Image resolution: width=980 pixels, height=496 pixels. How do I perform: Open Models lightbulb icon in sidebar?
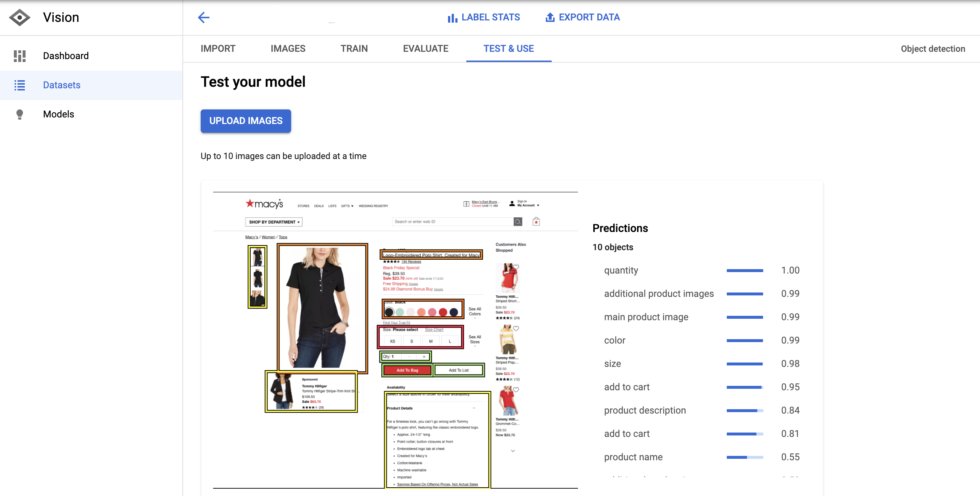click(20, 115)
